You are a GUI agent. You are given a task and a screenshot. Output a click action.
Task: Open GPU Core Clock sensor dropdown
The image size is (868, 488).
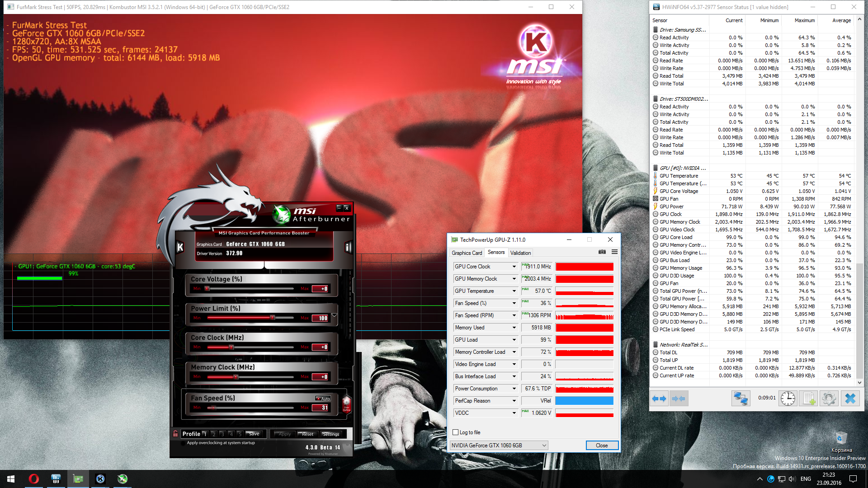click(x=514, y=267)
